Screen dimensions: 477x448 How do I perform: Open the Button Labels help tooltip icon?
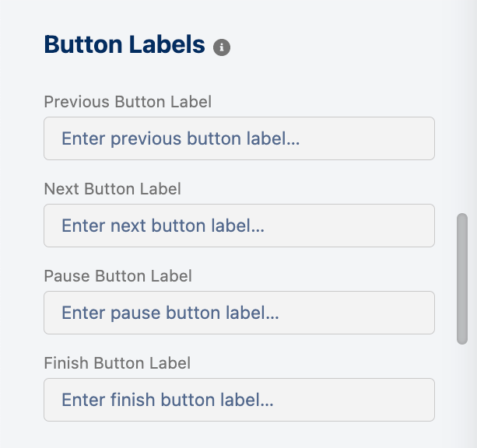point(222,47)
